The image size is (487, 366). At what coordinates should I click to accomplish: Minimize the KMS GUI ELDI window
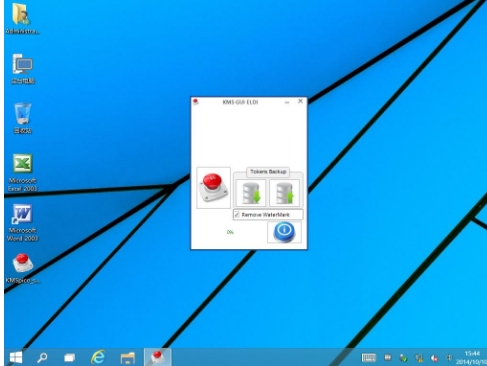pyautogui.click(x=287, y=102)
